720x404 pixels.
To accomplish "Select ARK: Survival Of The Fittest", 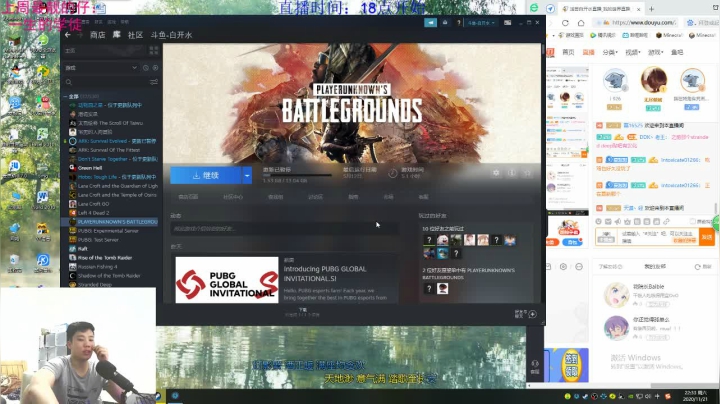I will pyautogui.click(x=108, y=150).
